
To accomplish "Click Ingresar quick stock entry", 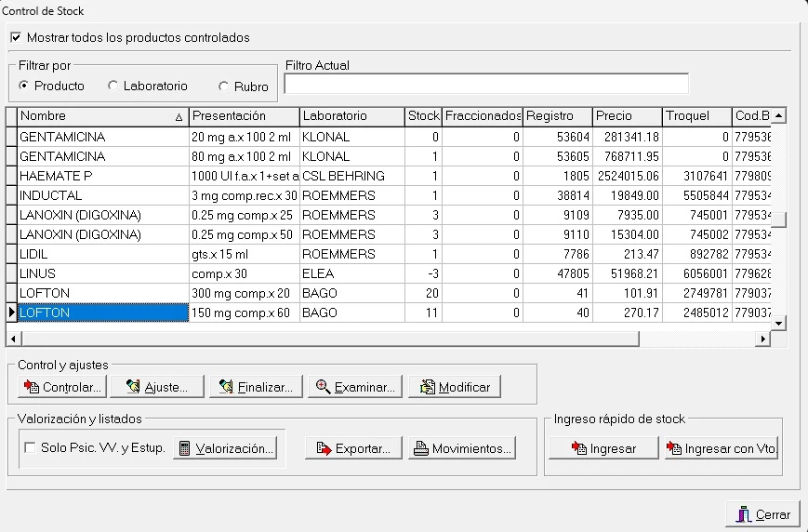I will pos(603,448).
